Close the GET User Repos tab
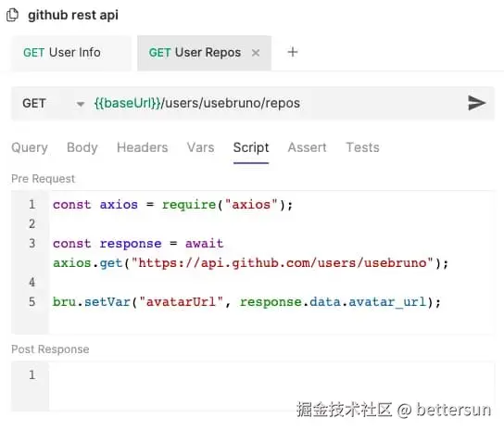Viewport: 504px width, 431px height. (x=256, y=53)
